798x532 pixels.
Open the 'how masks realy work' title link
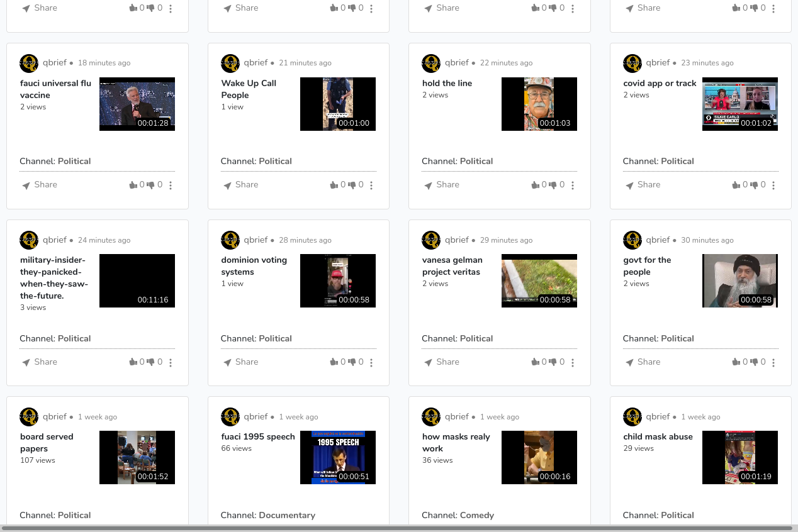pyautogui.click(x=456, y=443)
